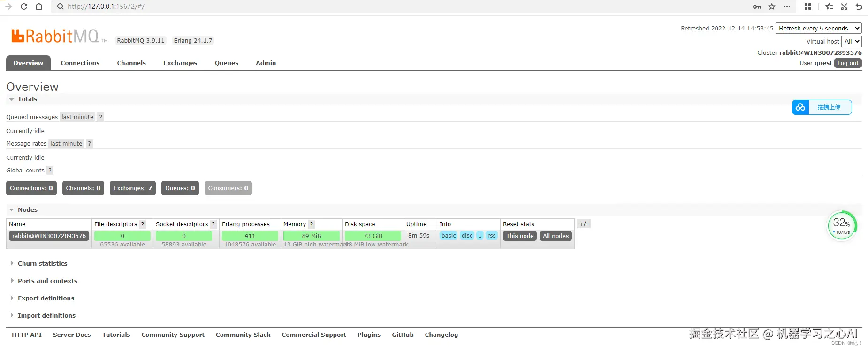Bookmark this page with the star icon

[x=772, y=7]
